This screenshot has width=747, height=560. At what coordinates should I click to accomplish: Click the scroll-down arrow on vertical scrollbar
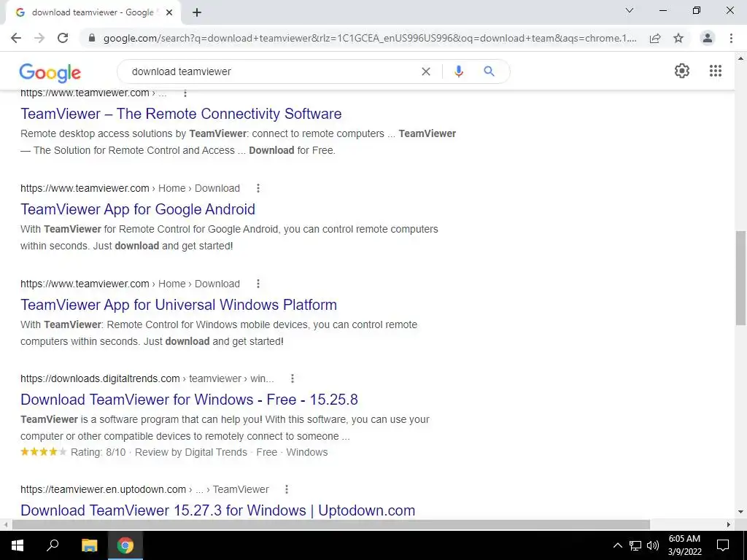pos(740,512)
